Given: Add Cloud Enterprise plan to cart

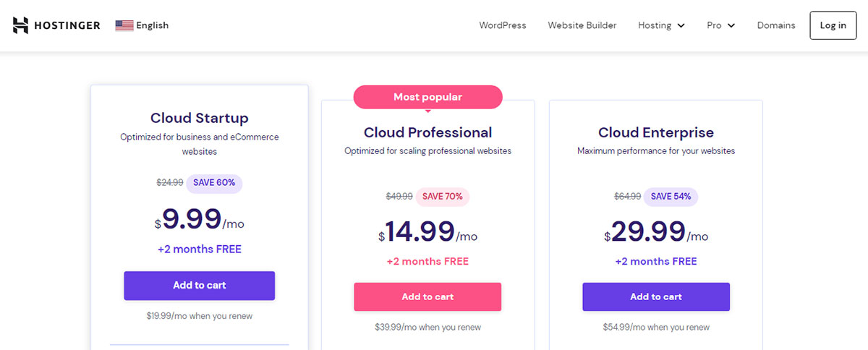Looking at the screenshot, I should pos(656,297).
